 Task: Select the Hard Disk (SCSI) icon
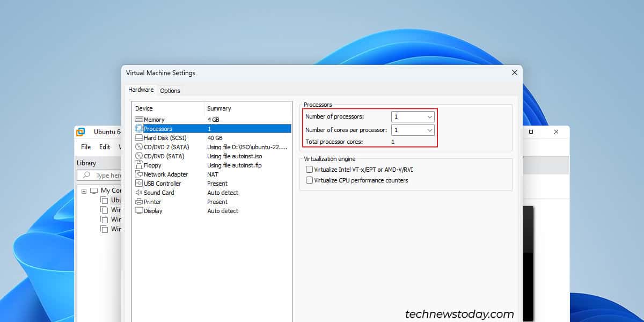pos(138,138)
